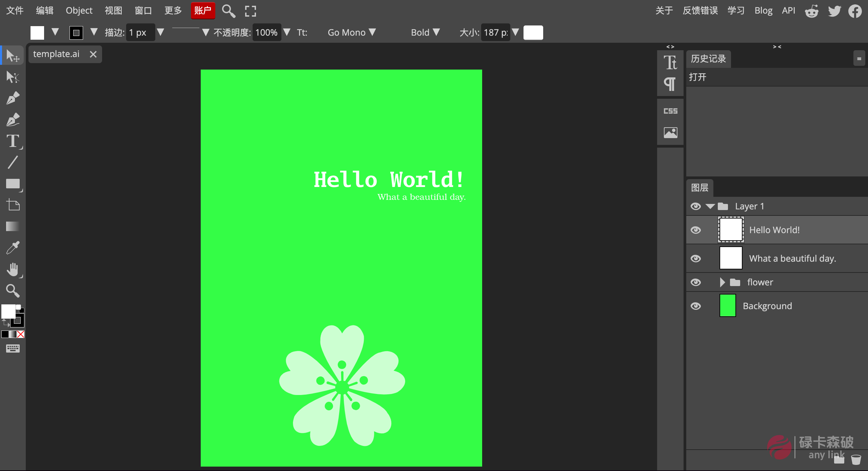Select the Zoom tool
The width and height of the screenshot is (868, 471).
pyautogui.click(x=13, y=291)
